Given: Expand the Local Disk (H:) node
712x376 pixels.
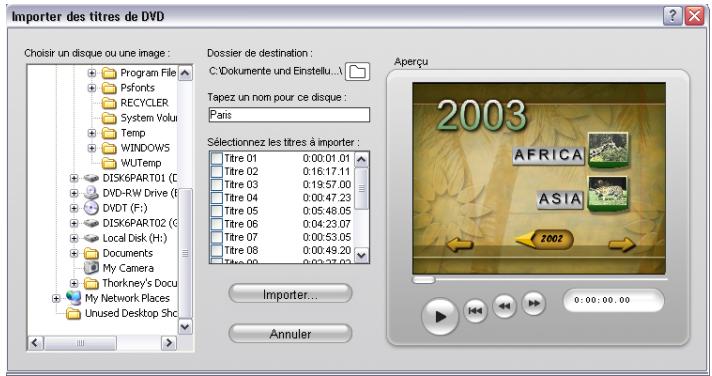Looking at the screenshot, I should point(74,238).
